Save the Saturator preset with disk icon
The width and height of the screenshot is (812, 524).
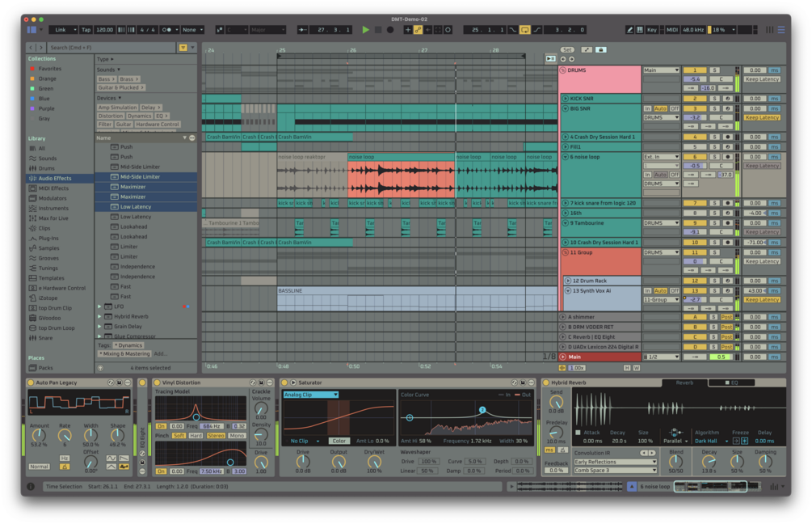tap(523, 382)
